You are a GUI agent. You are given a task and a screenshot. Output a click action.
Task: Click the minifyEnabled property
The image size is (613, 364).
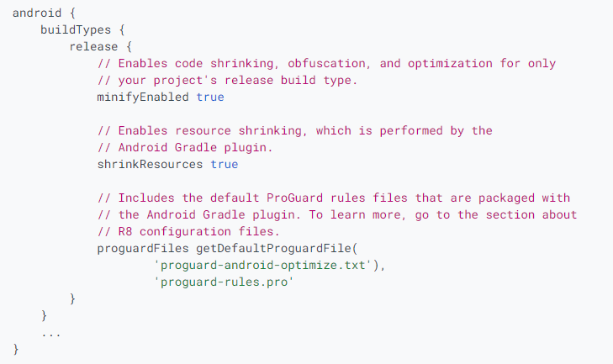(x=143, y=97)
